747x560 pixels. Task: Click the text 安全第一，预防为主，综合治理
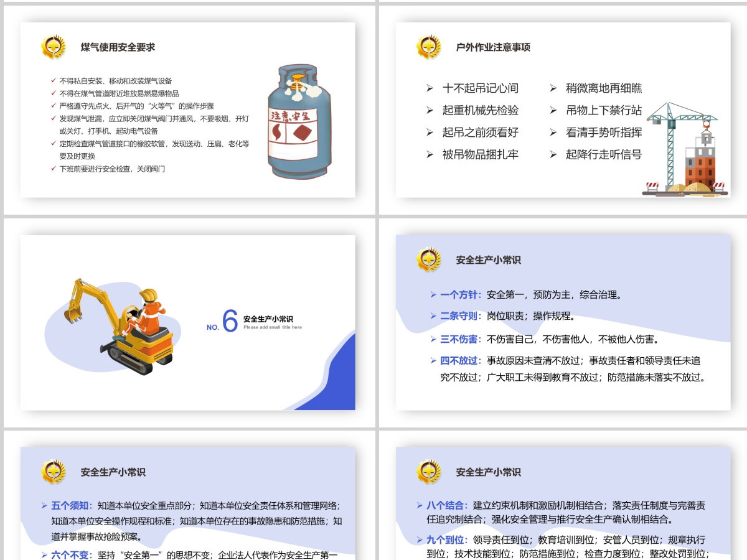tap(554, 295)
